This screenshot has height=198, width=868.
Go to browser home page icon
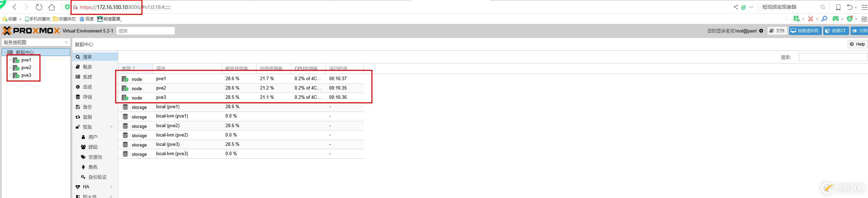(52, 7)
